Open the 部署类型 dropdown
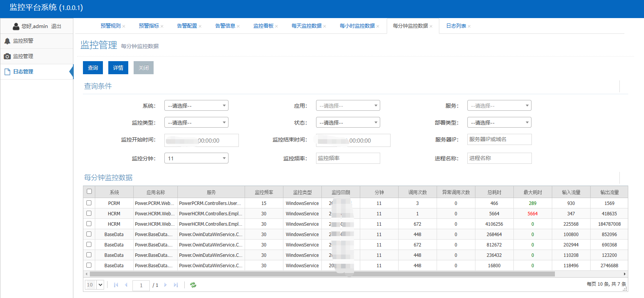This screenshot has height=298, width=644. coord(499,123)
